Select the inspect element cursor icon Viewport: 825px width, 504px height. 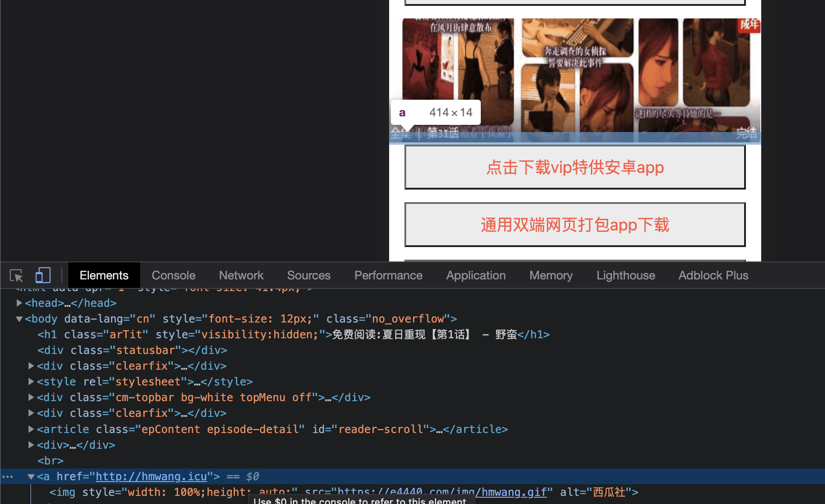coord(16,275)
